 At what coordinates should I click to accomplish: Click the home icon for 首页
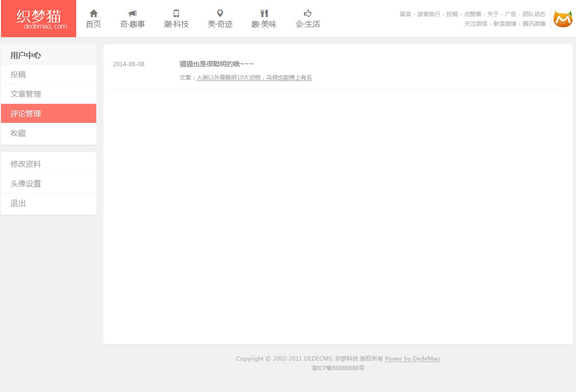coord(93,13)
